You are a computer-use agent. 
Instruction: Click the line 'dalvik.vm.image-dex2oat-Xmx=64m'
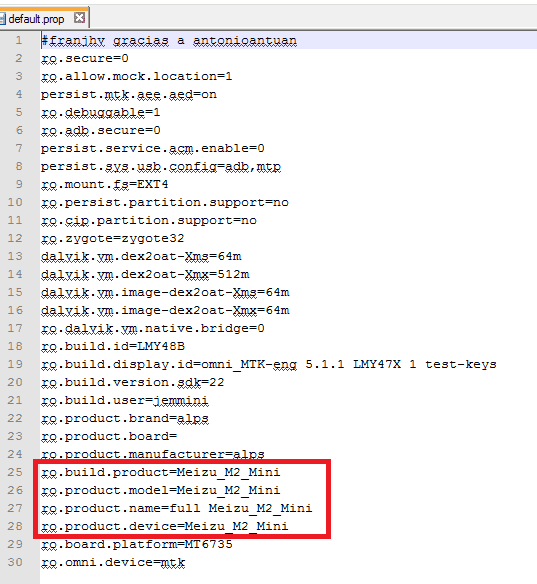pos(165,310)
